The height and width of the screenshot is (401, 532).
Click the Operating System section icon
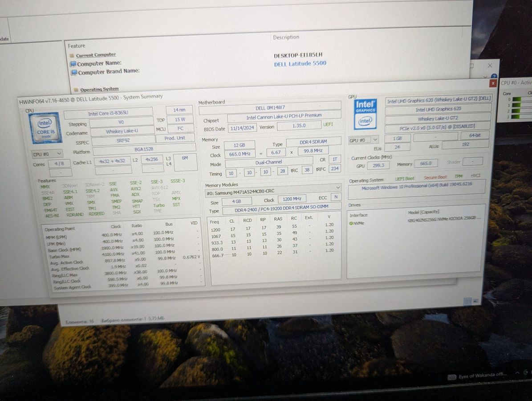pyautogui.click(x=75, y=89)
